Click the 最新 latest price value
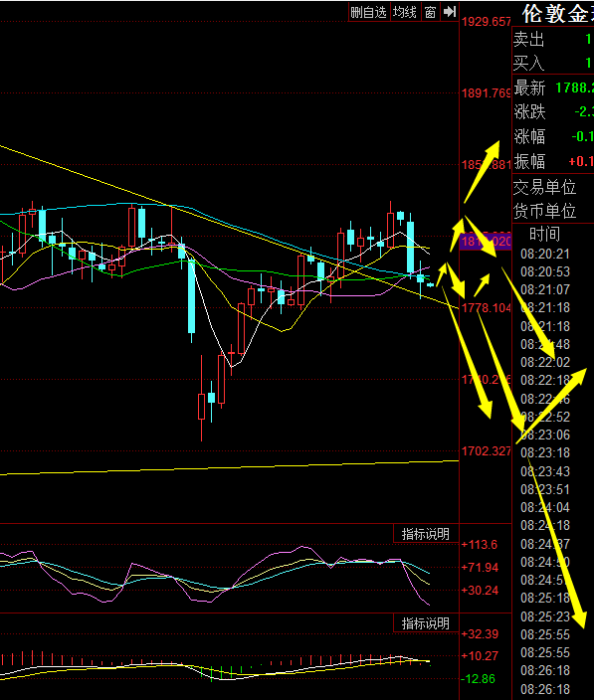The image size is (594, 700). pyautogui.click(x=574, y=87)
